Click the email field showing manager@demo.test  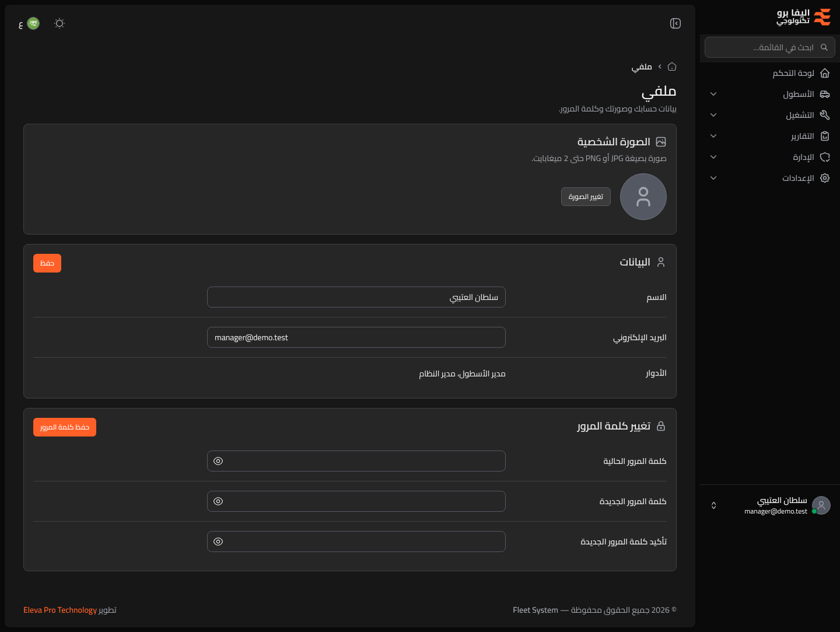356,337
